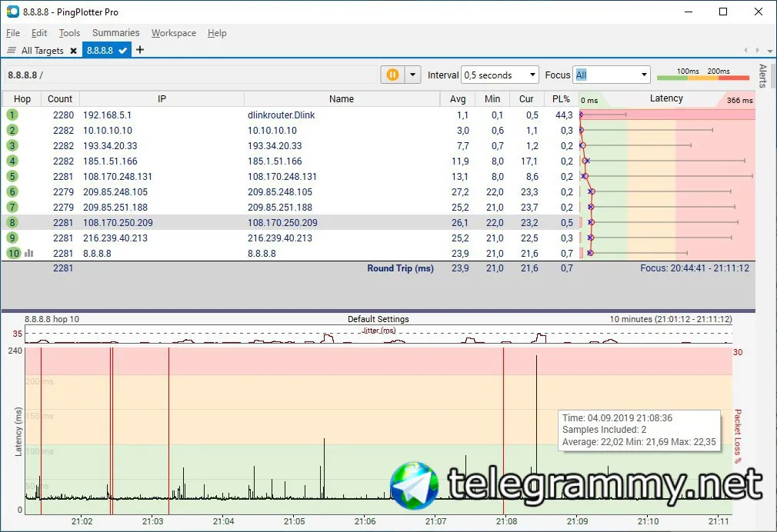Click the hamburger icon beside All Targets
The image size is (777, 532).
tap(12, 50)
